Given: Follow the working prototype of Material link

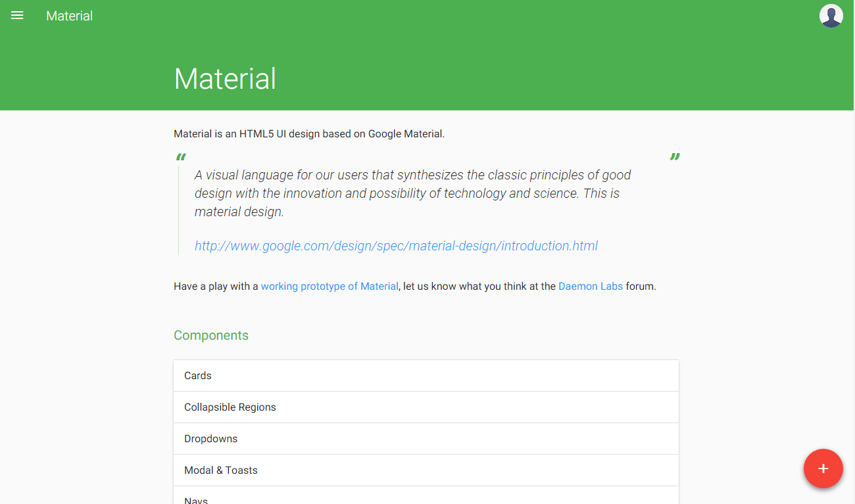Looking at the screenshot, I should tap(330, 286).
